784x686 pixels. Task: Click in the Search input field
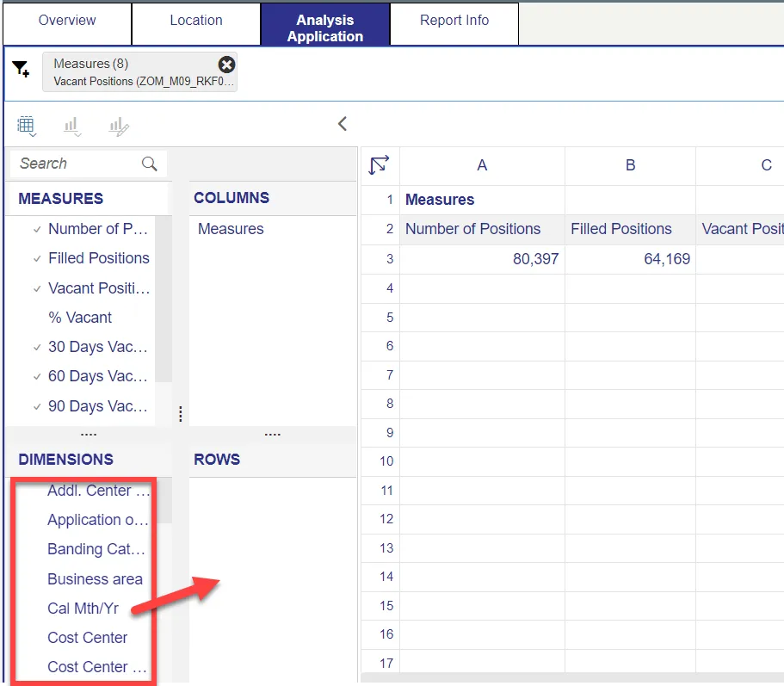(x=77, y=164)
